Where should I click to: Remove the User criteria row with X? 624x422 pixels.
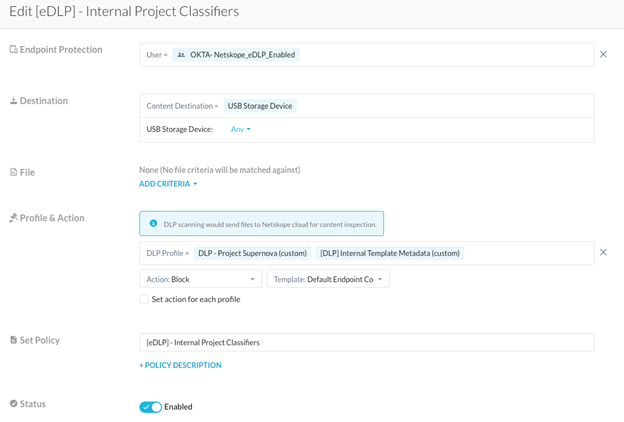[x=603, y=55]
